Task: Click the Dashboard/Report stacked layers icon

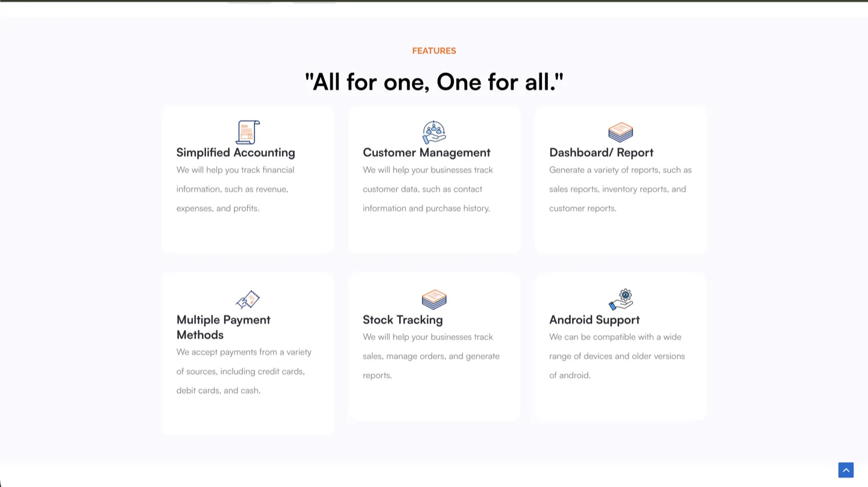Action: click(x=620, y=132)
